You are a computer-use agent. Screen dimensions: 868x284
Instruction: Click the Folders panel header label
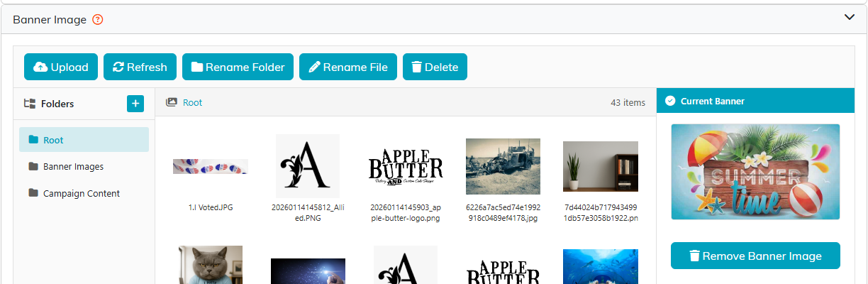point(57,104)
